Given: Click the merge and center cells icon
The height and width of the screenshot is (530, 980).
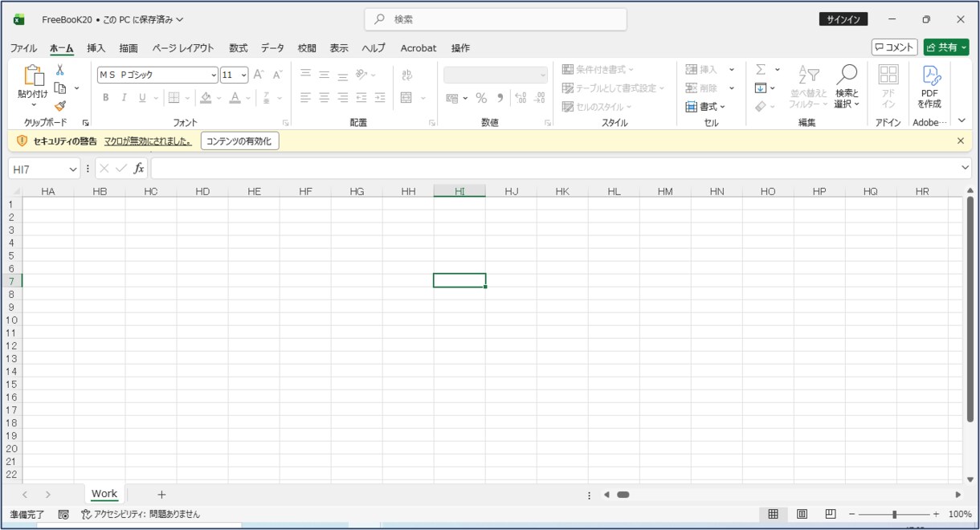Looking at the screenshot, I should pyautogui.click(x=406, y=98).
